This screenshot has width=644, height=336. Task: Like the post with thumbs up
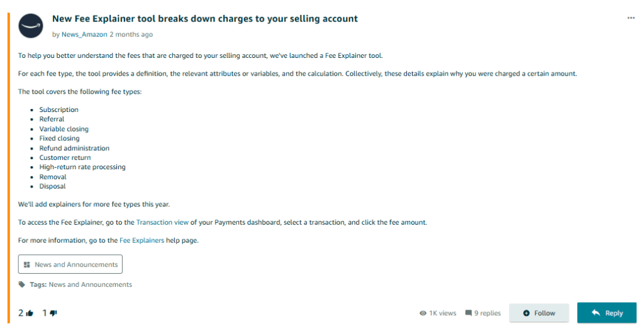tap(30, 313)
